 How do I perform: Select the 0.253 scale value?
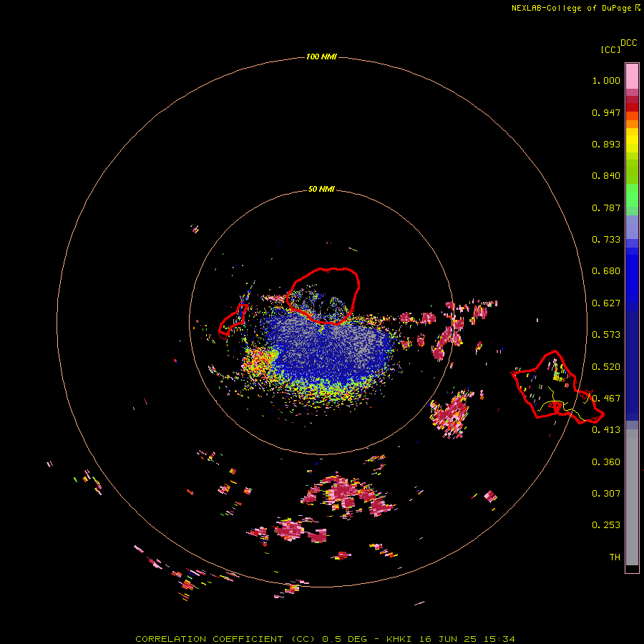606,525
